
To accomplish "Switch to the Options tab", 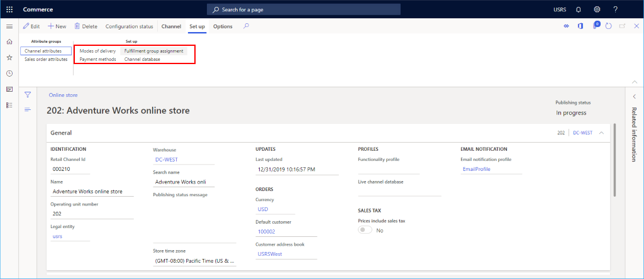I will coord(223,26).
